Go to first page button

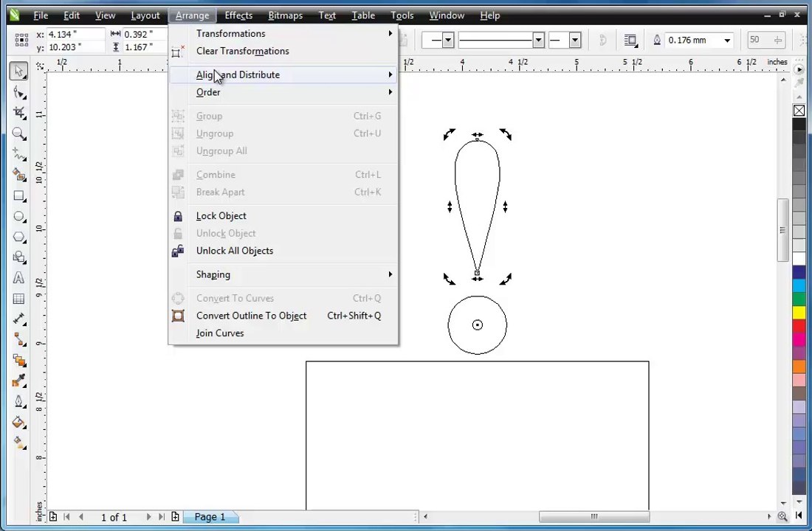66,516
